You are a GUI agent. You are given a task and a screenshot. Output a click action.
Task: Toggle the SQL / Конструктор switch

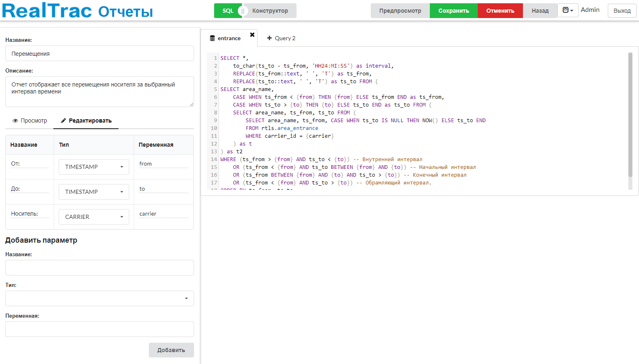point(242,11)
